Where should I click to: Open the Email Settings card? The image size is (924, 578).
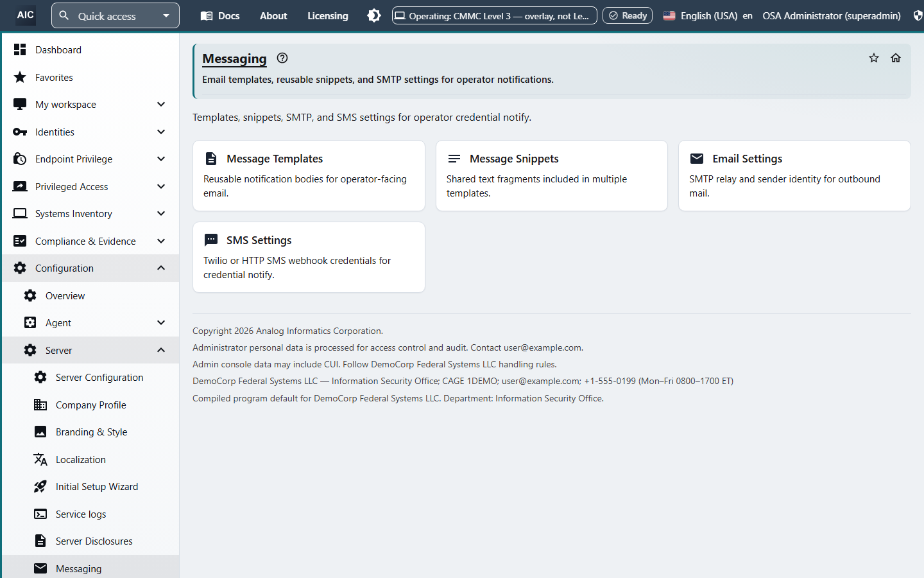[794, 175]
